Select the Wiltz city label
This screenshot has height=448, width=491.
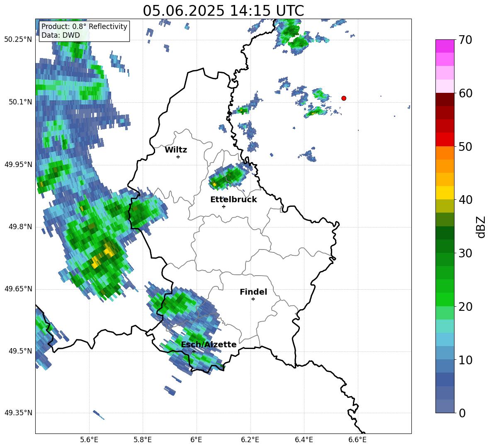click(x=176, y=150)
